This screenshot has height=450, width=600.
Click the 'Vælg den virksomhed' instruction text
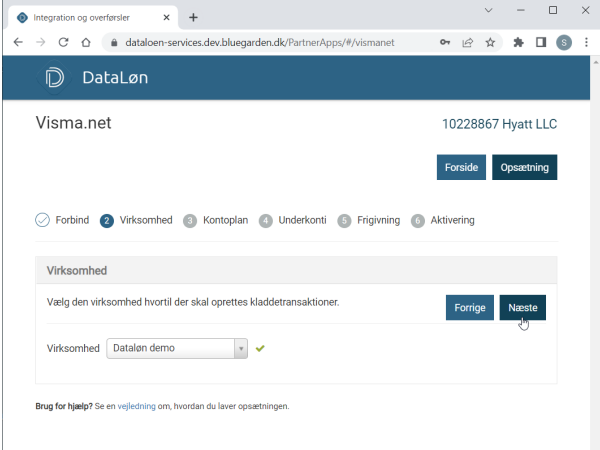[x=193, y=302]
